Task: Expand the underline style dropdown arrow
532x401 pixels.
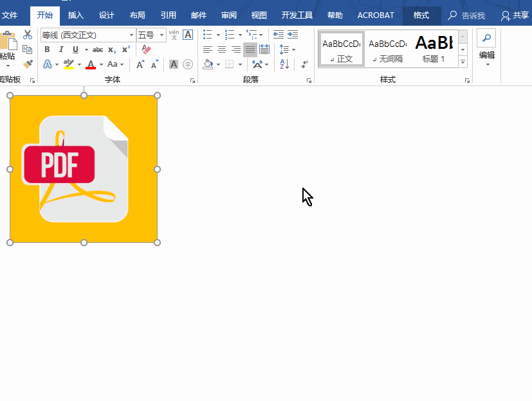Action: click(86, 50)
